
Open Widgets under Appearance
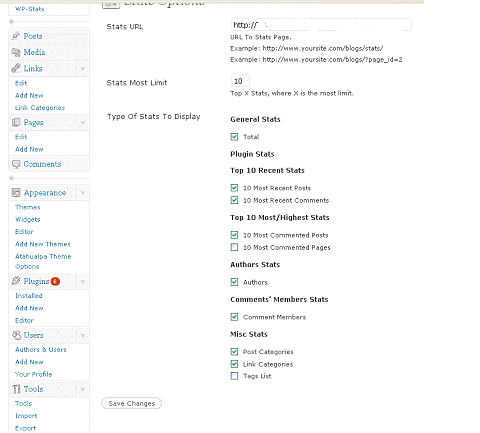[x=28, y=219]
